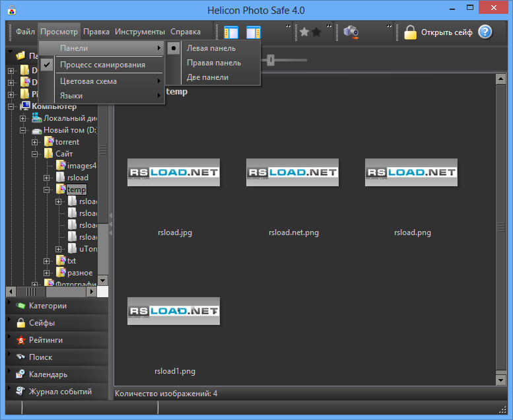Open the Календарь section

click(x=57, y=374)
